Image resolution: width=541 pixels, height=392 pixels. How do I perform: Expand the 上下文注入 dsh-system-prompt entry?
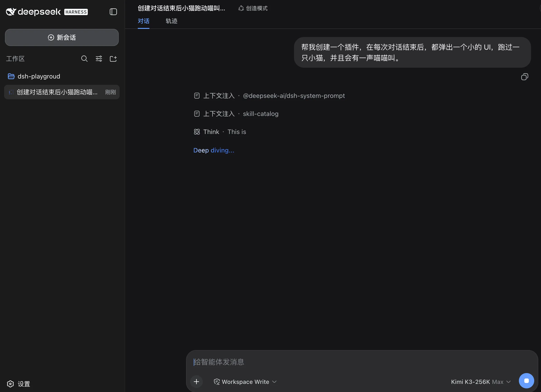pyautogui.click(x=269, y=96)
